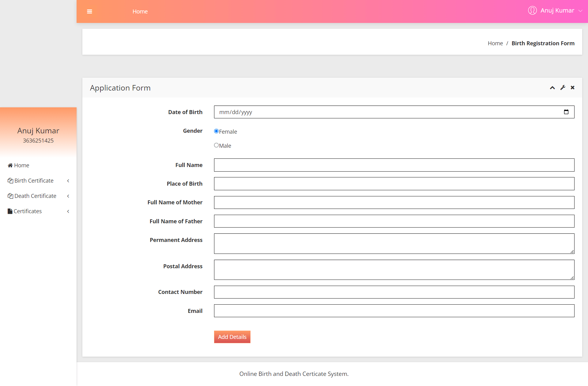Select the Female gender option
The width and height of the screenshot is (588, 386).
[216, 131]
